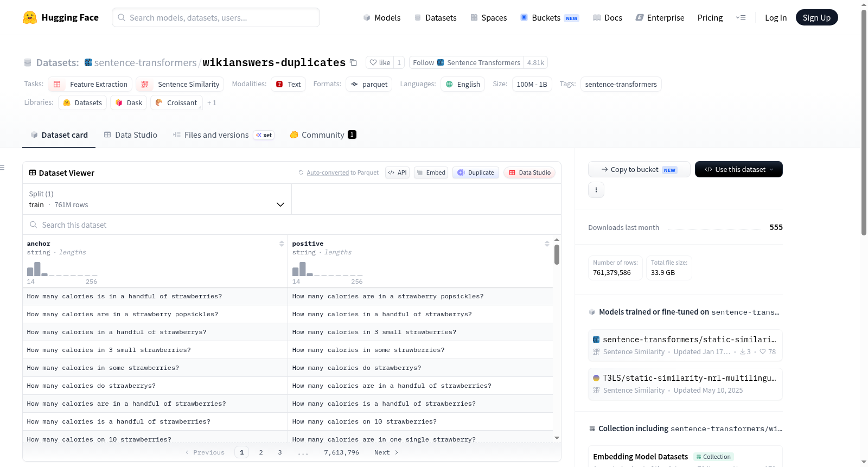Select the 'How many calories do strawberrys?' anchor cell

[155, 386]
